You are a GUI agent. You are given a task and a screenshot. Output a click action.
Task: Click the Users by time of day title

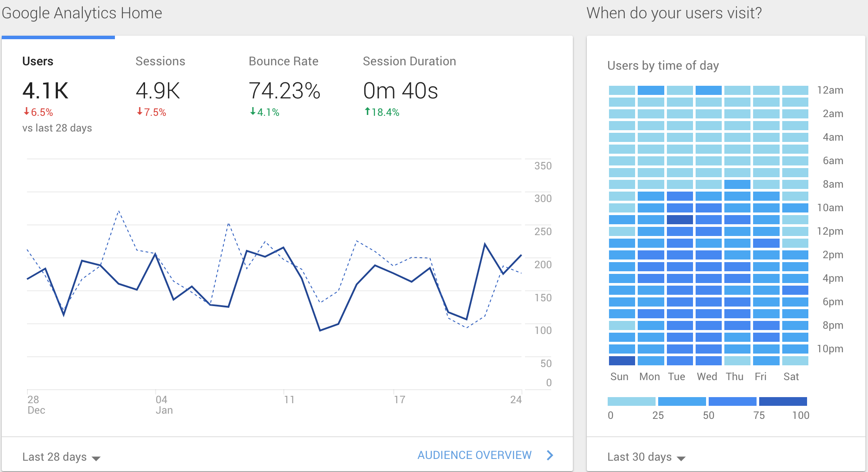(663, 66)
